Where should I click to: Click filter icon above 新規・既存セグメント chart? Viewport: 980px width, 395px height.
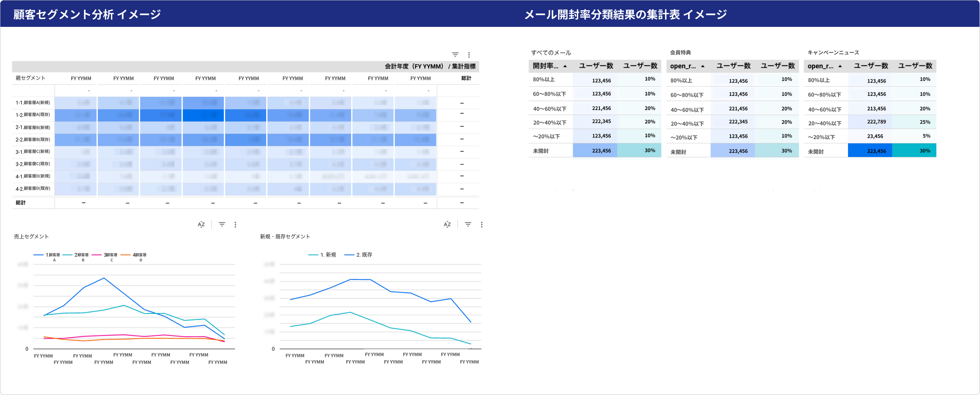point(468,225)
